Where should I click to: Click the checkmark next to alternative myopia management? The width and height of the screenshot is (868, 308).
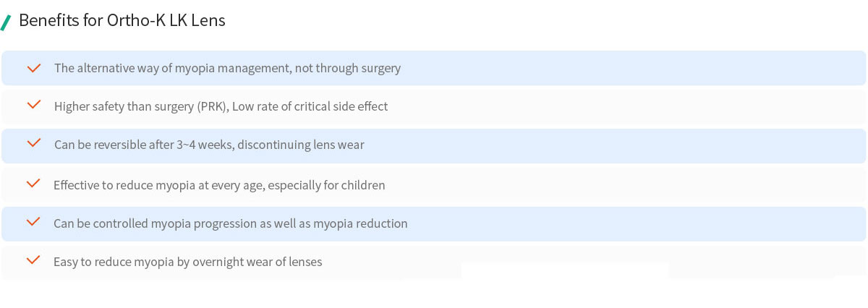(x=33, y=68)
